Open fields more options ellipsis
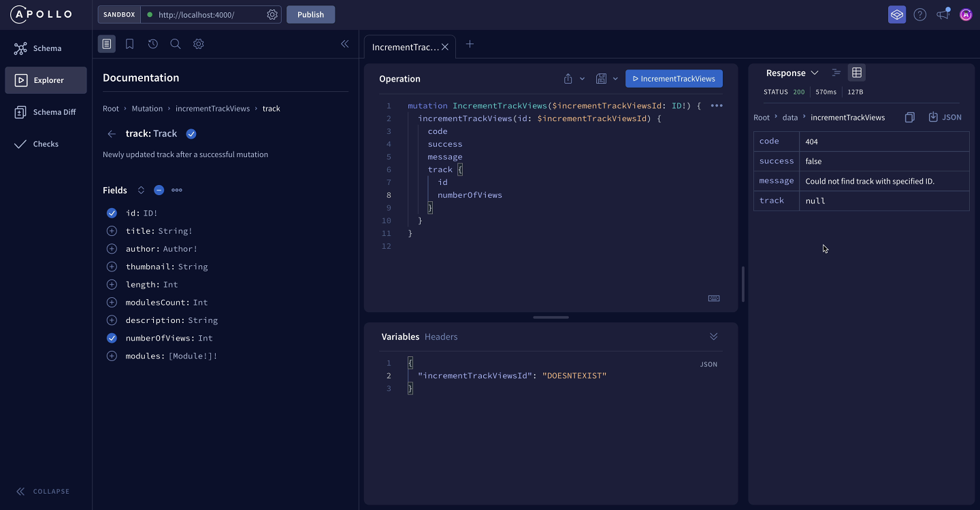Screen dimensions: 980x510 tap(177, 190)
